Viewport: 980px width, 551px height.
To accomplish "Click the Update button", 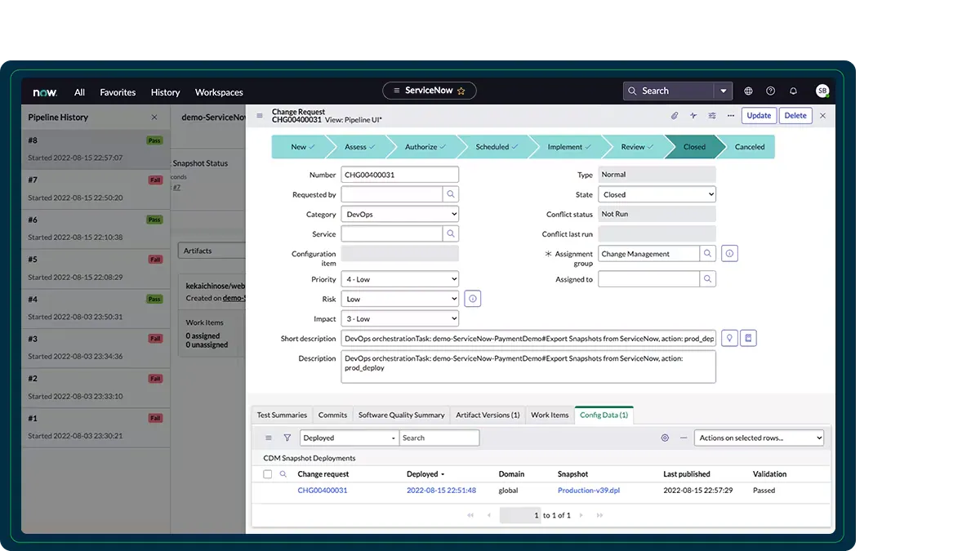I will coord(759,116).
